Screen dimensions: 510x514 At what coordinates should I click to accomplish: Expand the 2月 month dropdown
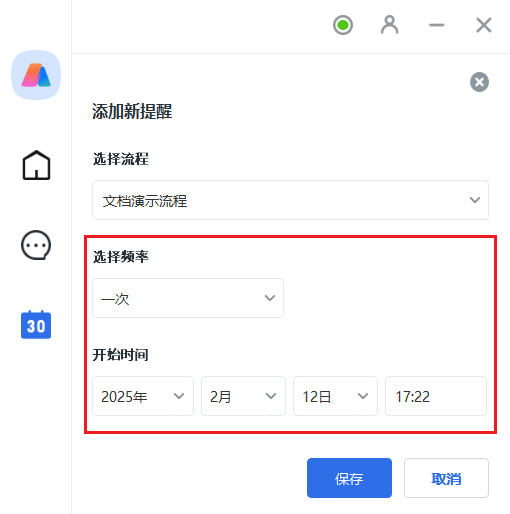(243, 396)
